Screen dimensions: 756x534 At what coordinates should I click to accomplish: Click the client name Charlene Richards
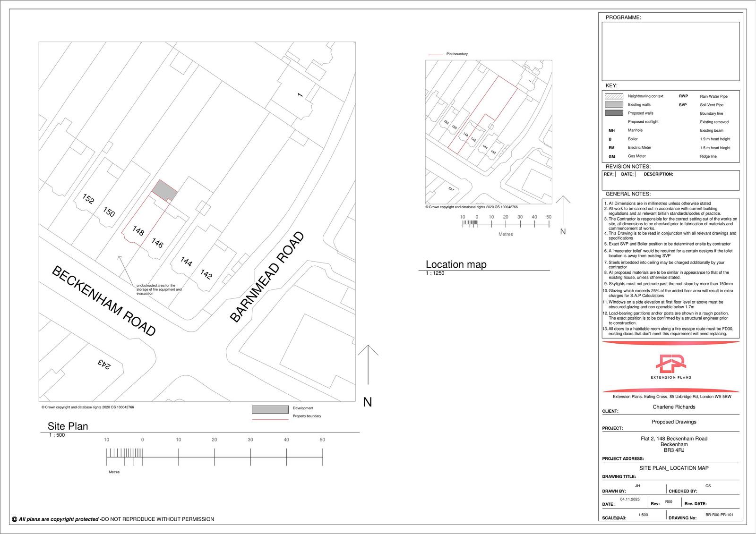(674, 407)
